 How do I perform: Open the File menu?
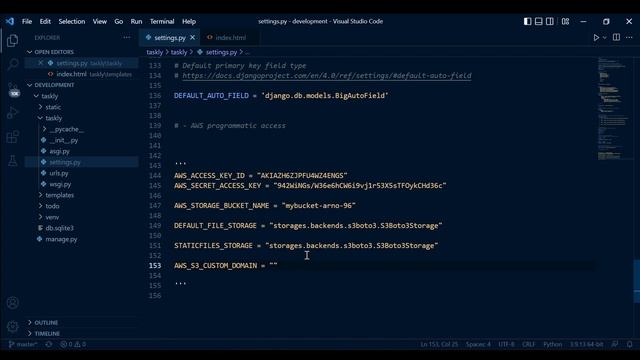click(x=27, y=21)
